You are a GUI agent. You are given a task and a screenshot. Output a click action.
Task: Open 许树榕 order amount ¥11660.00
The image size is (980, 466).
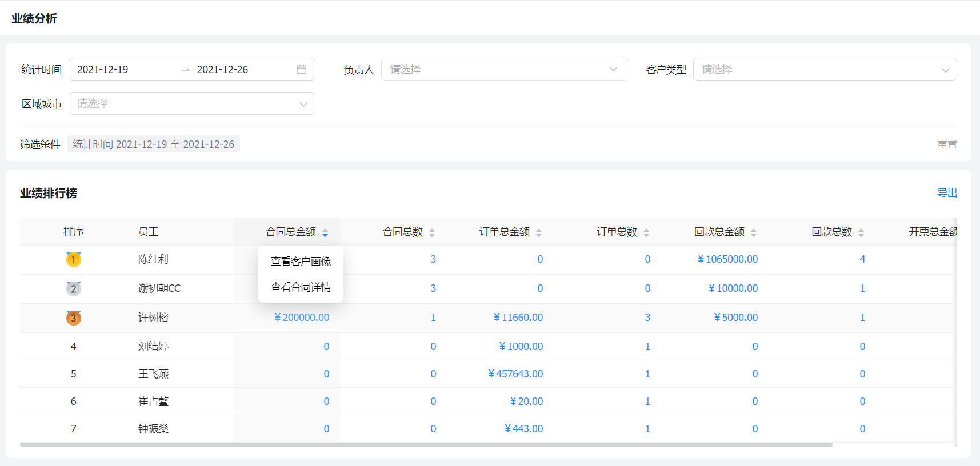[518, 318]
